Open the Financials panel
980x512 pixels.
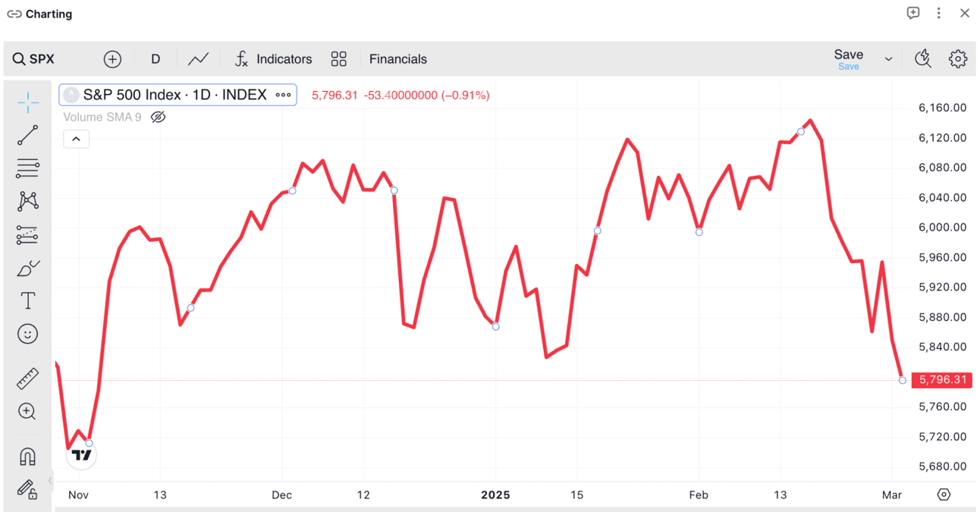(x=398, y=59)
